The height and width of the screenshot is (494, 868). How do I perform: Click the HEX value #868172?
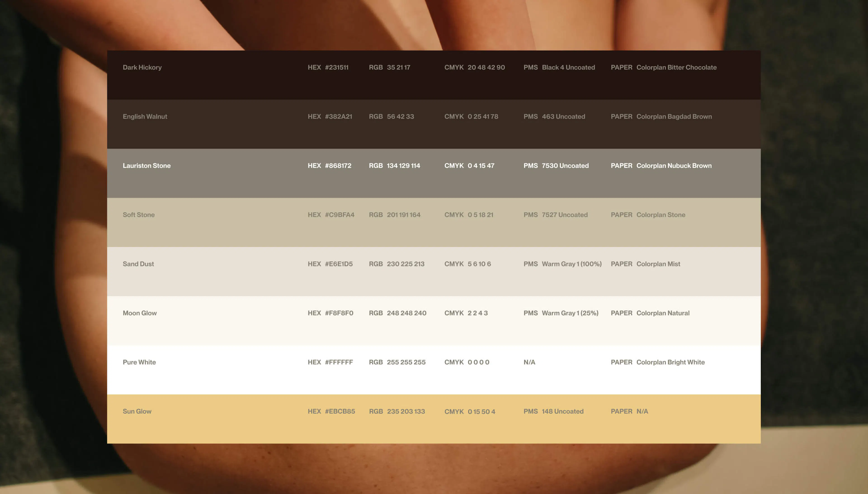pos(338,165)
